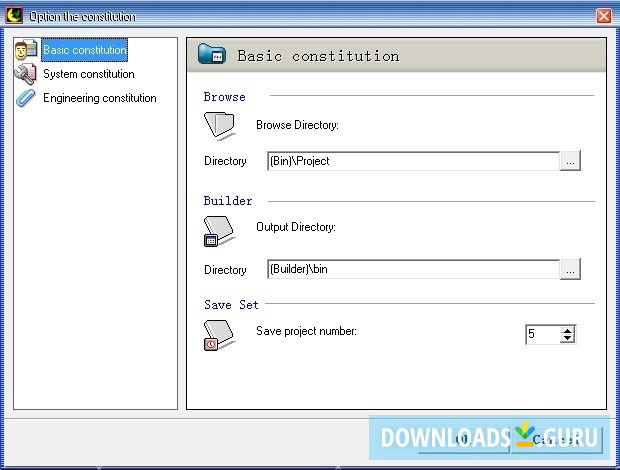The height and width of the screenshot is (470, 620).
Task: Click the application icon in title bar
Action: (x=14, y=16)
